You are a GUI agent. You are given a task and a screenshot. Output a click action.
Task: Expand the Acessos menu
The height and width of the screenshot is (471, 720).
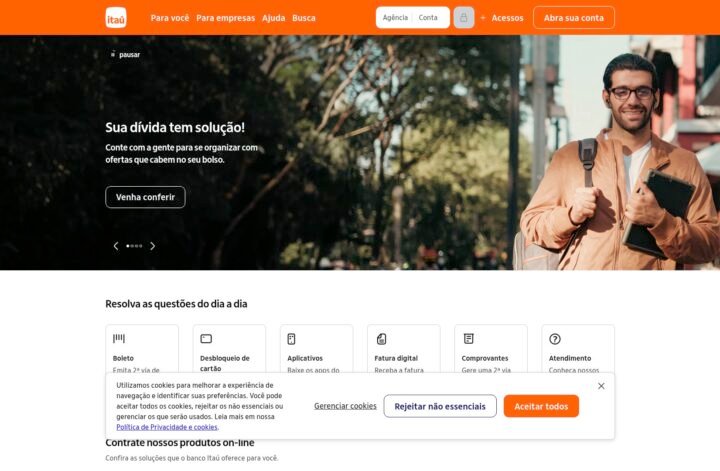point(502,18)
